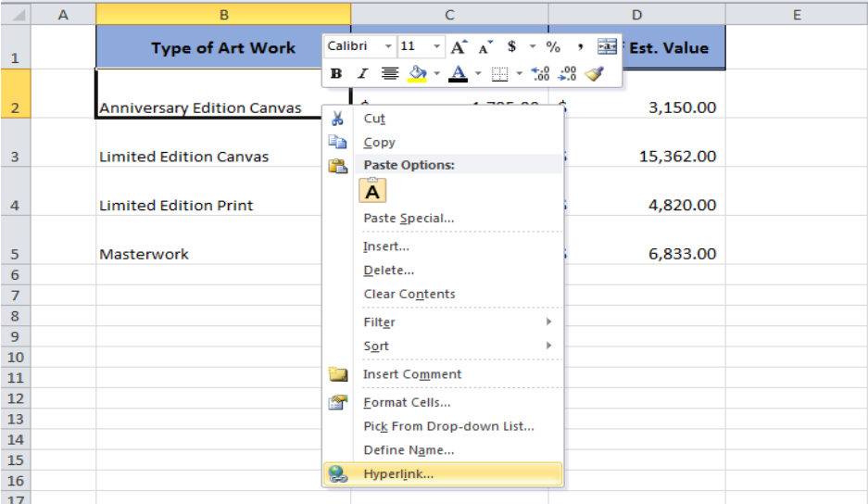
Task: Open accounting format dropdown arrow
Action: coord(533,47)
